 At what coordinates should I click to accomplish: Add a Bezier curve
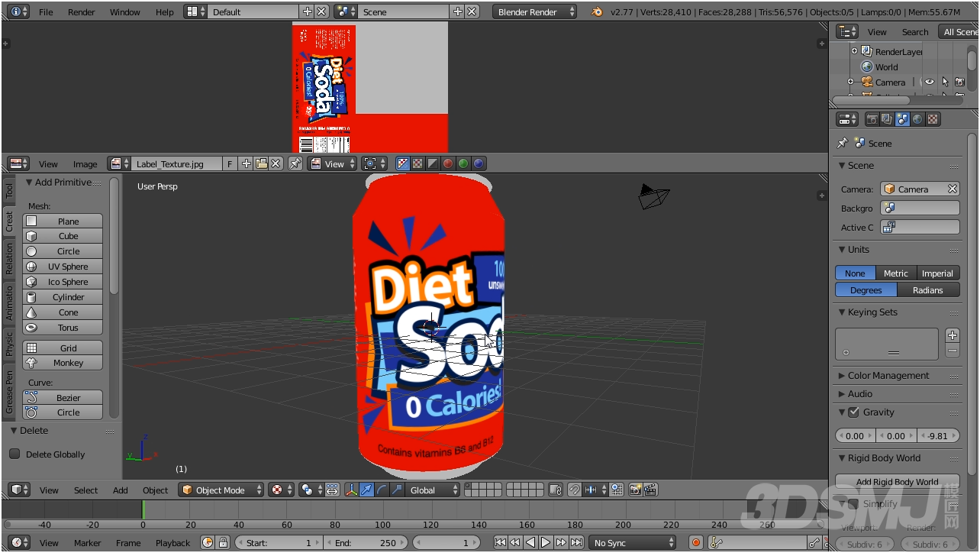pyautogui.click(x=63, y=397)
